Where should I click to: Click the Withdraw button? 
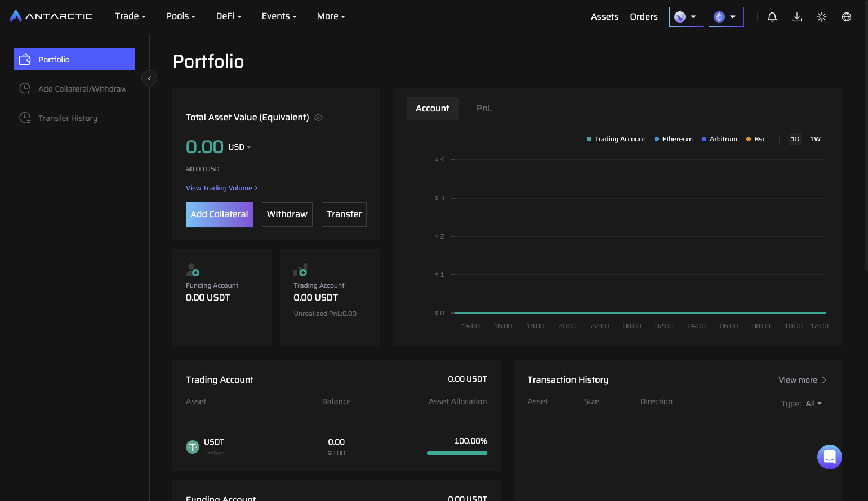(x=287, y=214)
